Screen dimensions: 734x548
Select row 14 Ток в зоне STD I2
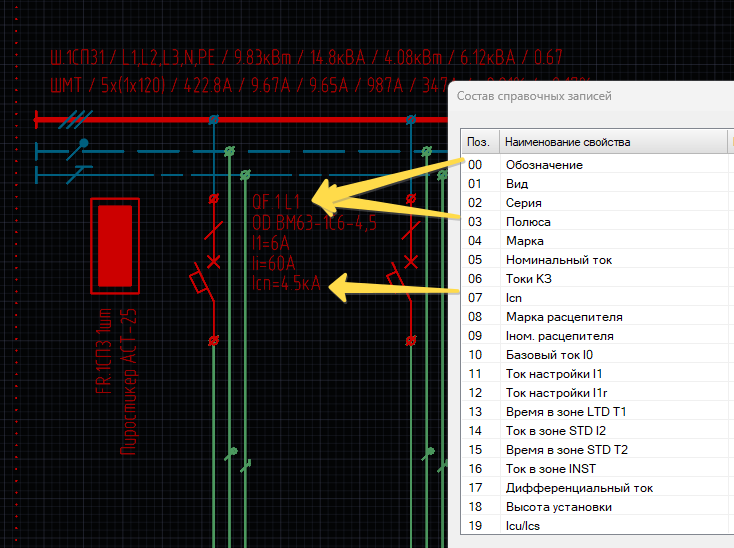click(598, 431)
